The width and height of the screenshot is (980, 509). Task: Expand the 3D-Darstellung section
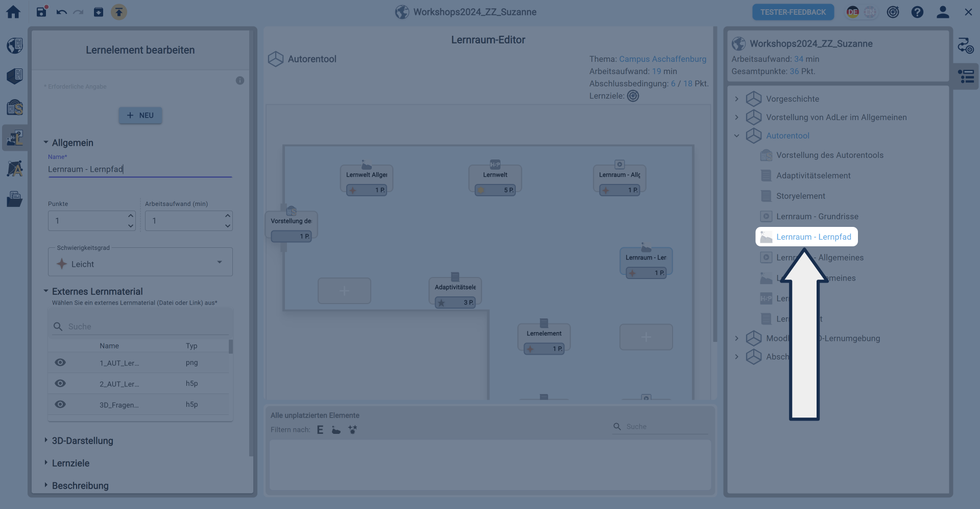(x=82, y=441)
